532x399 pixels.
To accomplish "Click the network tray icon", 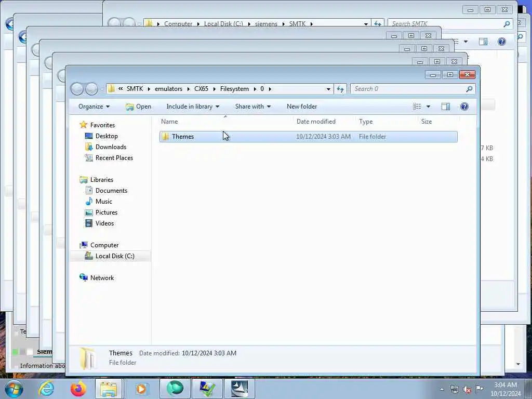I will tap(454, 389).
